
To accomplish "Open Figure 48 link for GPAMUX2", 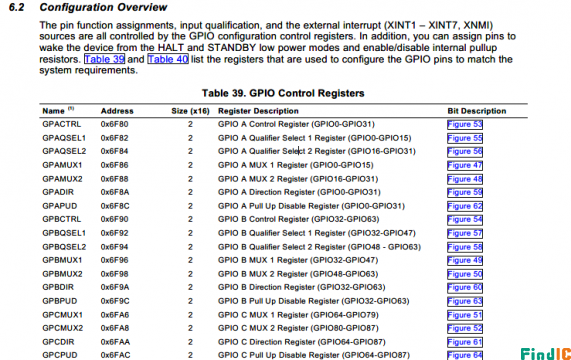I will pyautogui.click(x=465, y=179).
